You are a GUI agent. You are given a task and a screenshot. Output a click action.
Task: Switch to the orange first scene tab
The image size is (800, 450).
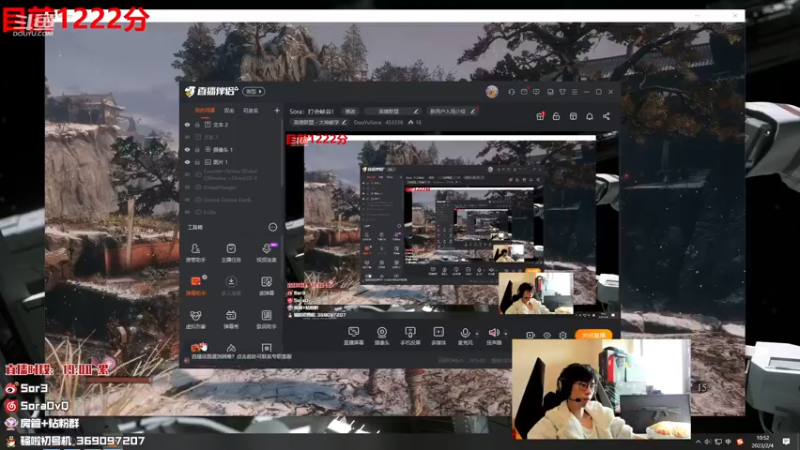click(205, 110)
